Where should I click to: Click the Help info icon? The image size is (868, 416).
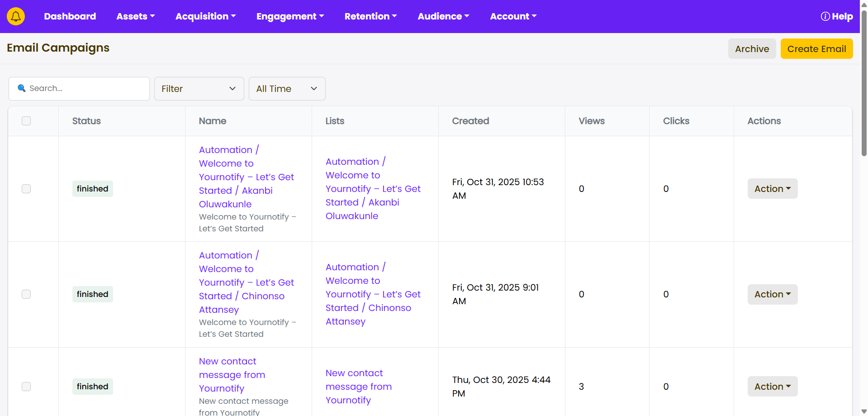pyautogui.click(x=825, y=16)
